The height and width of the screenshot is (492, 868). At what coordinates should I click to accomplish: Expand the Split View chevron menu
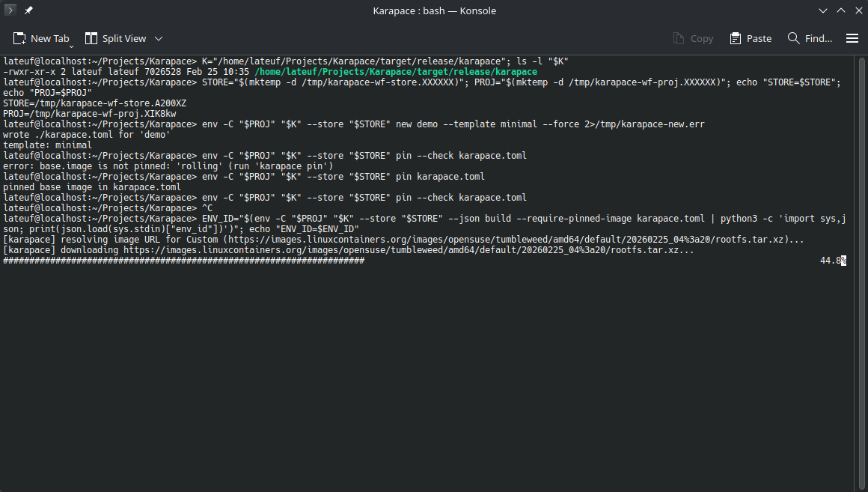(159, 38)
